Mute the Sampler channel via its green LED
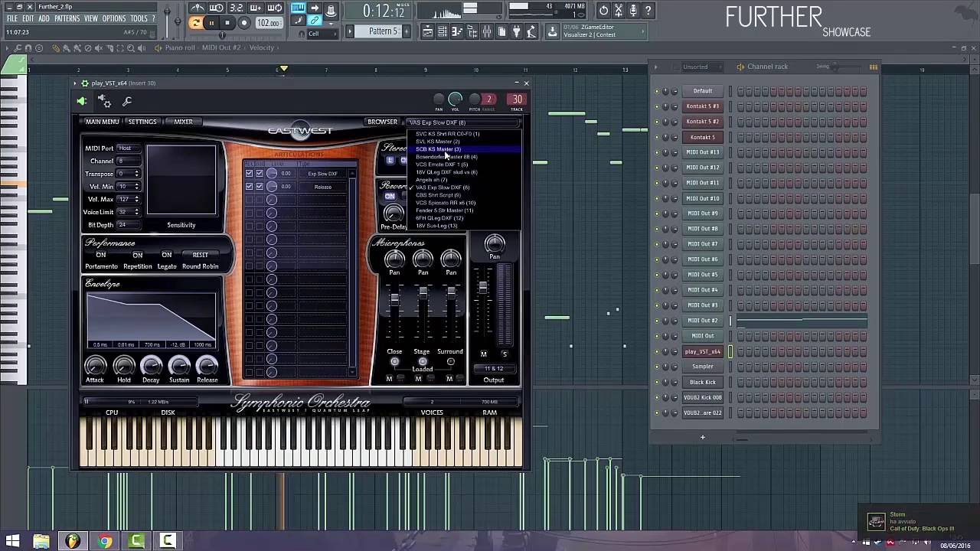The image size is (980, 551). [656, 367]
